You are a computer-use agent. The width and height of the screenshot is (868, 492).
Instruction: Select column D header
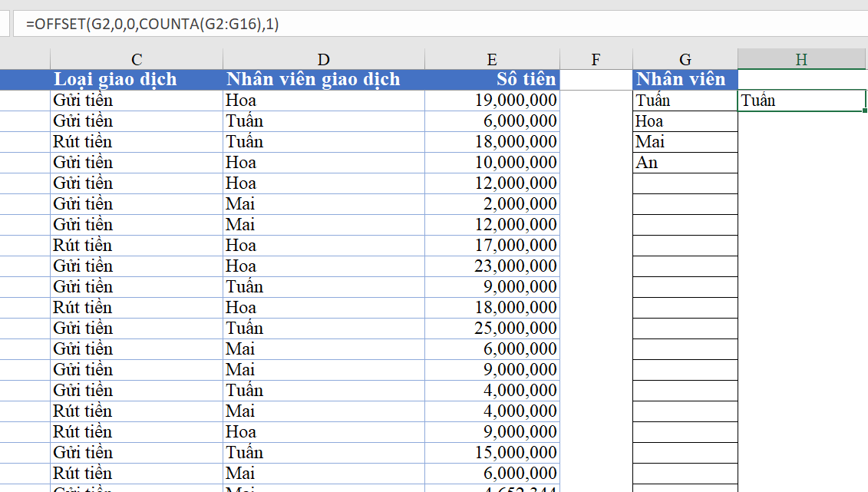[323, 59]
